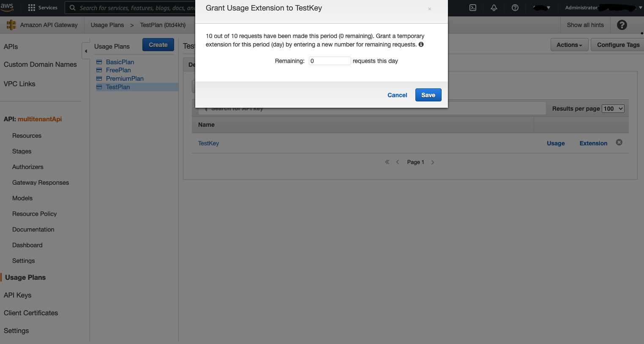Click the AWS logo home icon
This screenshot has width=644, height=344.
coord(7,7)
